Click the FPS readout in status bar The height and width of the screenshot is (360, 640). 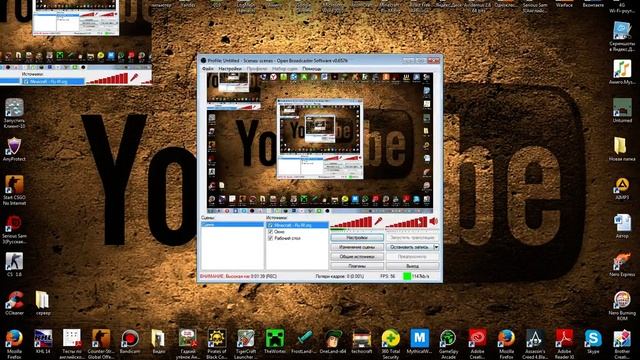[x=387, y=276]
